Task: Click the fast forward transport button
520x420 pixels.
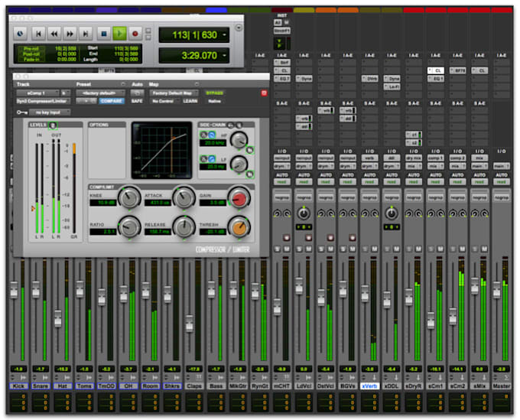Action: [x=70, y=34]
